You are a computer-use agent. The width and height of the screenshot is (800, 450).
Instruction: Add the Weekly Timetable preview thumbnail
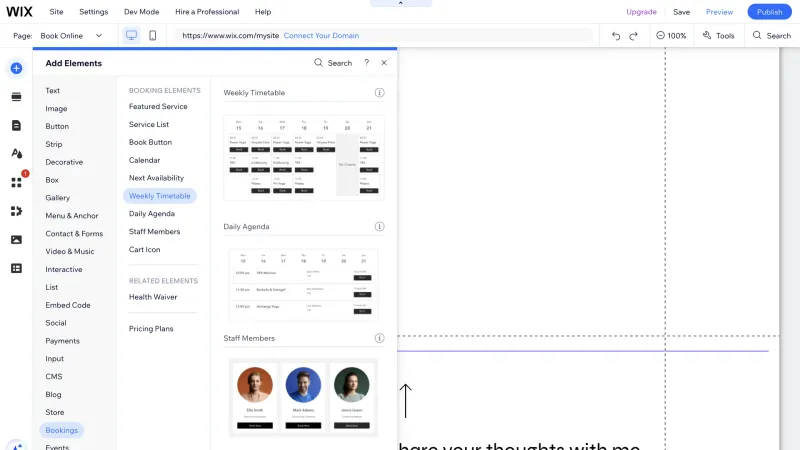point(304,157)
